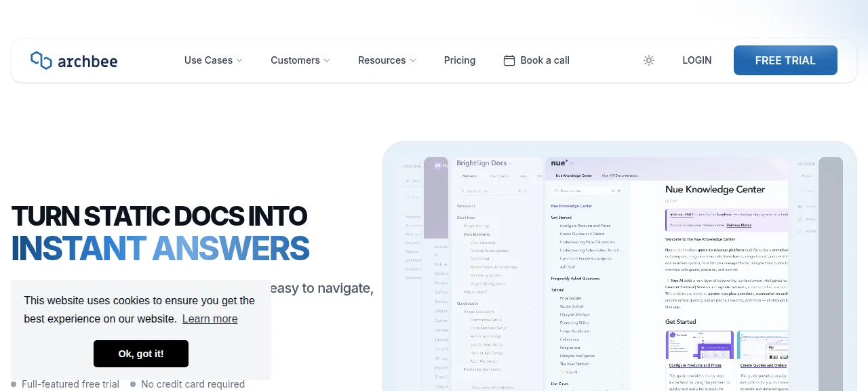Expand the Use Cases dropdown
The image size is (868, 391).
click(x=214, y=60)
